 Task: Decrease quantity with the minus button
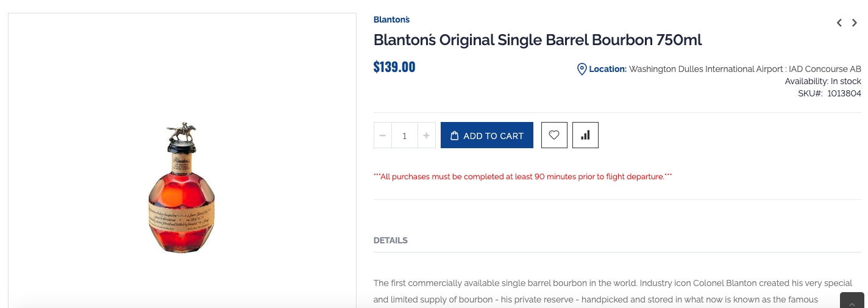click(383, 135)
